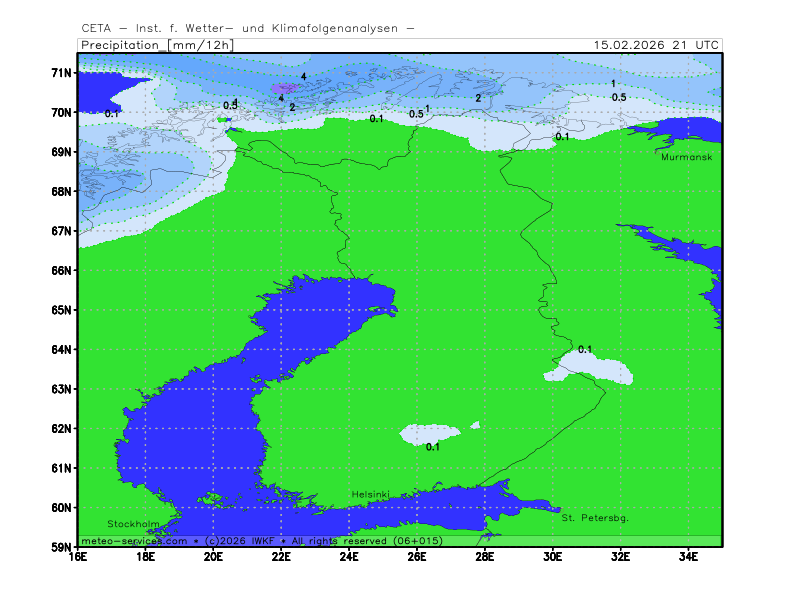800x600 pixels.
Task: Click the purple maximum precipitation patch
Action: (x=285, y=89)
